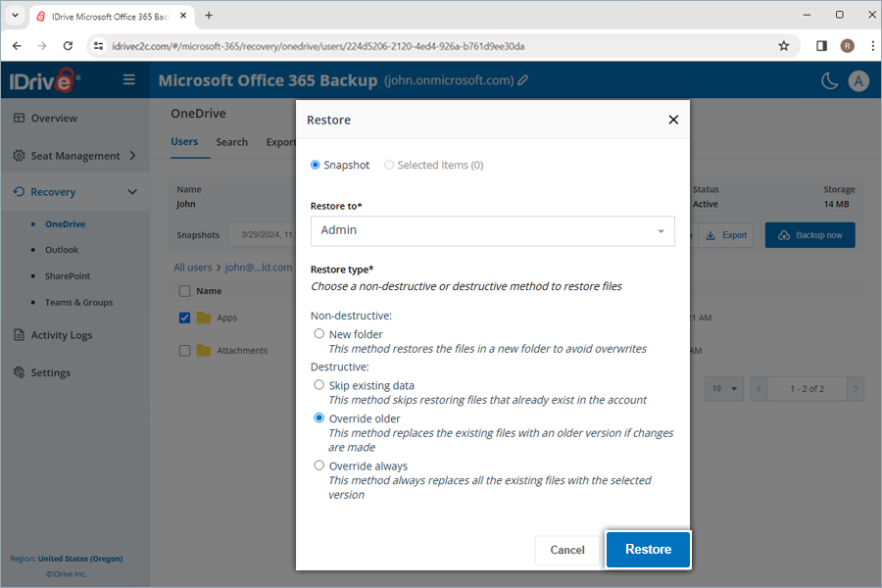Open the Restore to Admin dropdown
882x588 pixels.
(492, 230)
